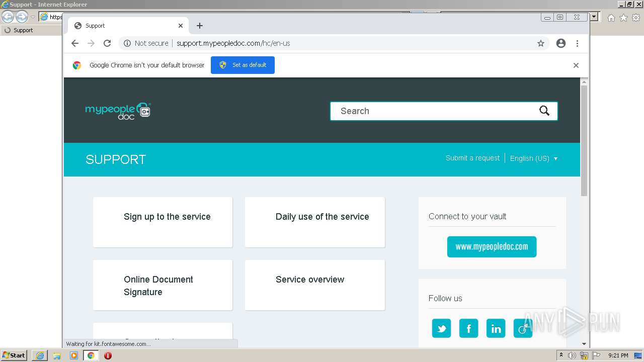644x362 pixels.
Task: Open the Facebook follow icon
Action: tap(468, 328)
